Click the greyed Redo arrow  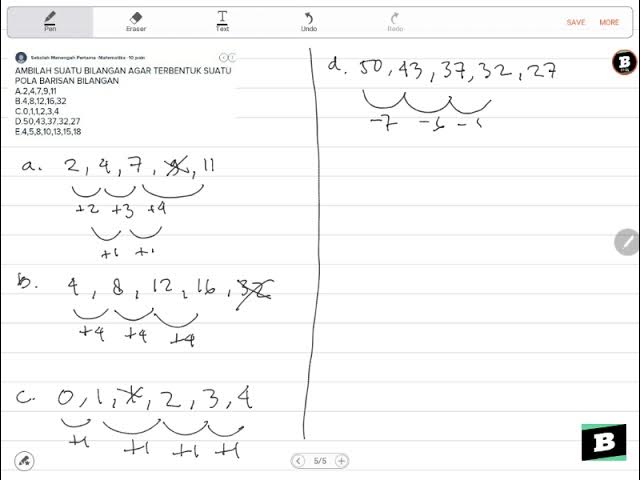pos(395,22)
